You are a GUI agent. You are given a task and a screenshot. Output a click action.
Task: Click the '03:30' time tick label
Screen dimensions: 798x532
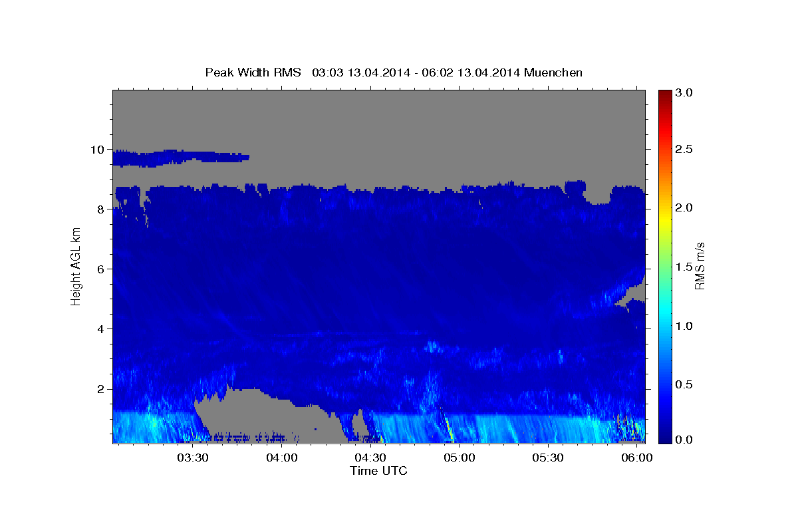[x=193, y=458]
